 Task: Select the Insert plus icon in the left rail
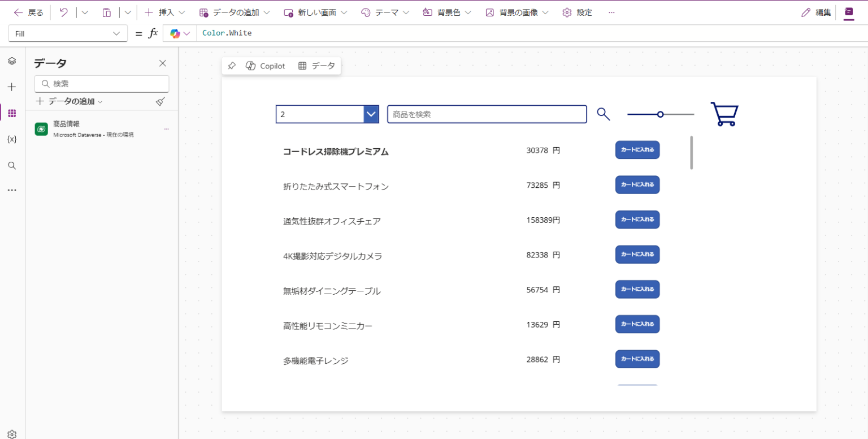12,87
